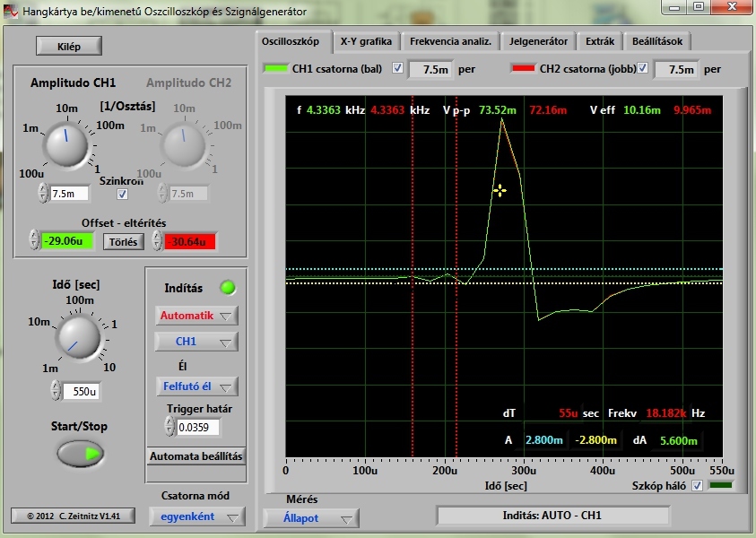This screenshot has height=538, width=756.
Task: Switch to the X-Y grafika tab
Action: click(x=366, y=41)
